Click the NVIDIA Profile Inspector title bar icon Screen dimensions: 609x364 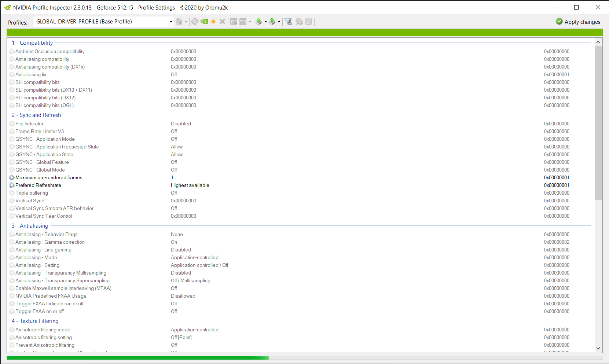pyautogui.click(x=8, y=7)
